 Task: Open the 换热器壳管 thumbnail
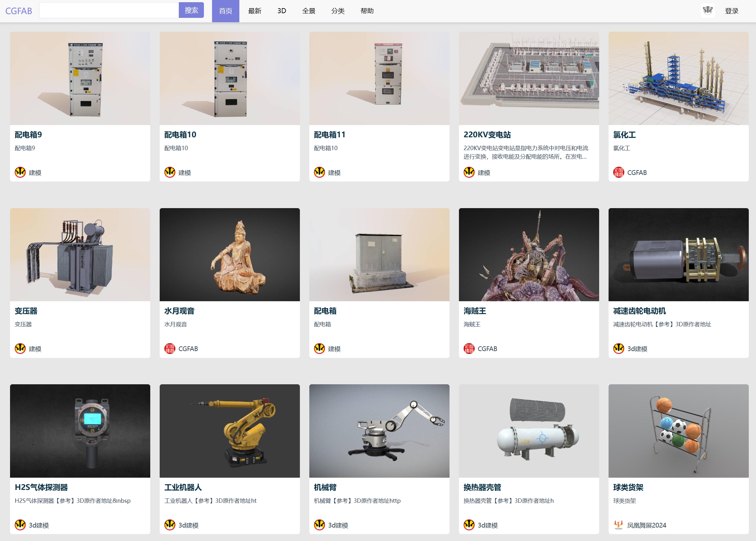click(x=529, y=431)
